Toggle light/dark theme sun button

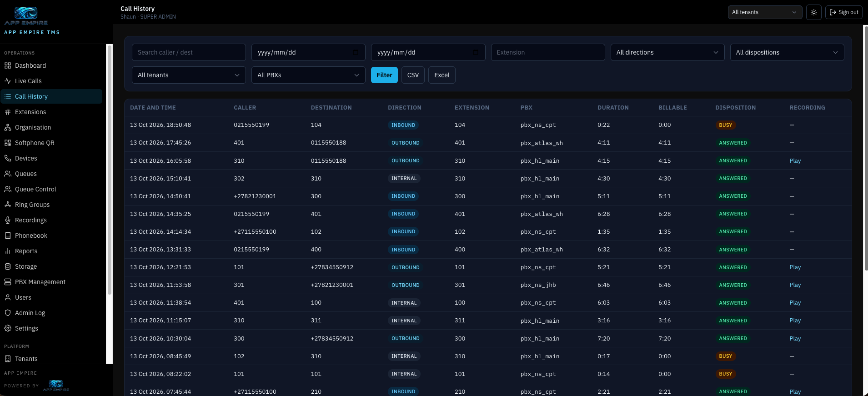pyautogui.click(x=814, y=12)
